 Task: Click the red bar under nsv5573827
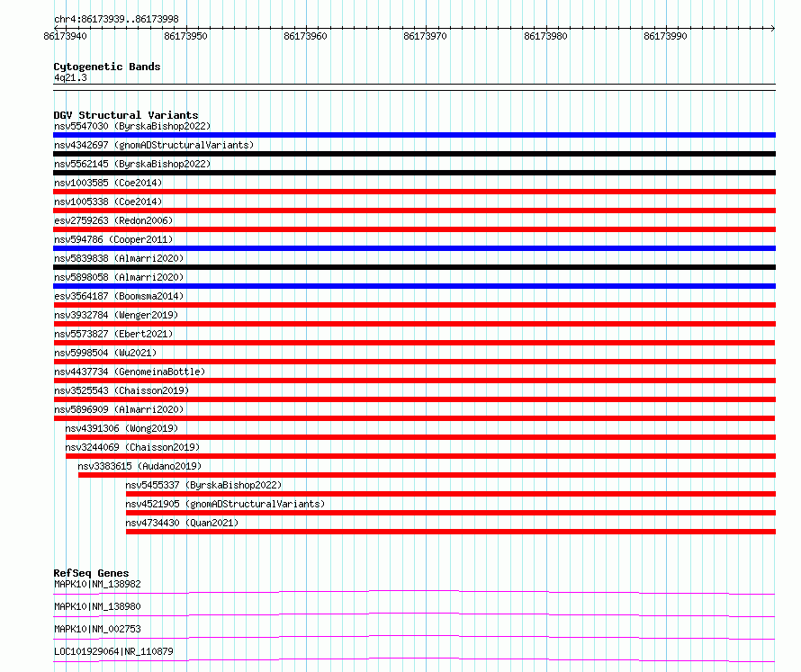click(414, 343)
